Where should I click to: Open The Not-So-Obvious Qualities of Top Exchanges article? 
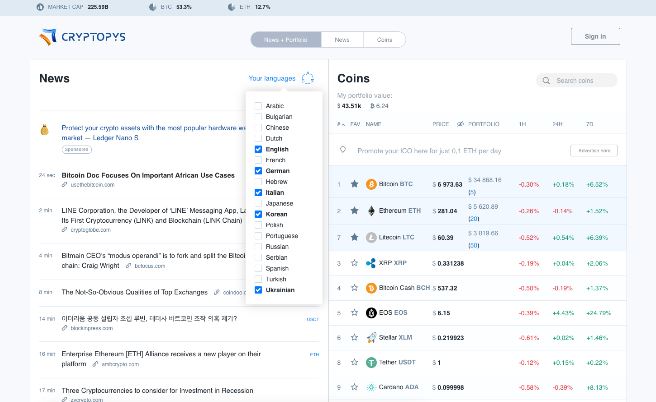pyautogui.click(x=134, y=292)
